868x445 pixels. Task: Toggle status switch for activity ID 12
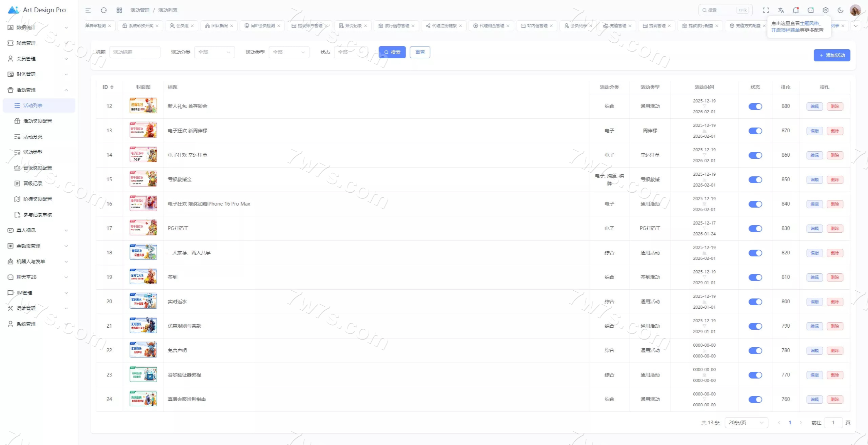click(755, 107)
